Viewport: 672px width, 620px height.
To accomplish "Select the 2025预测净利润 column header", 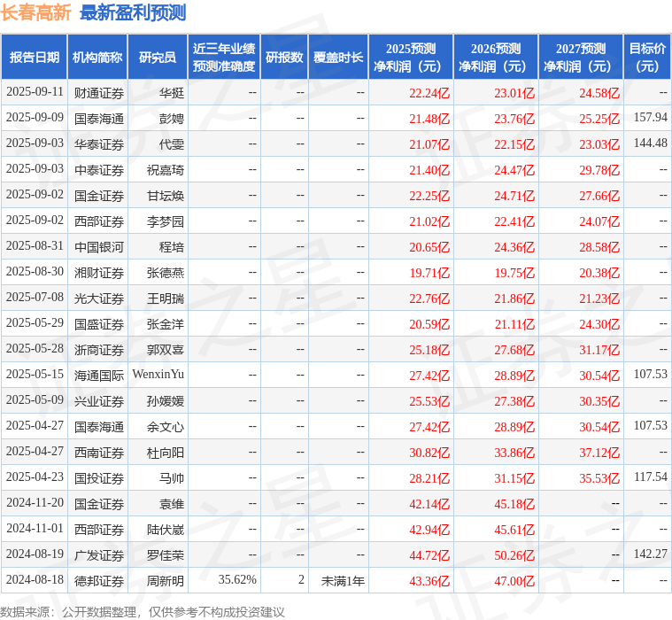I will [411, 57].
